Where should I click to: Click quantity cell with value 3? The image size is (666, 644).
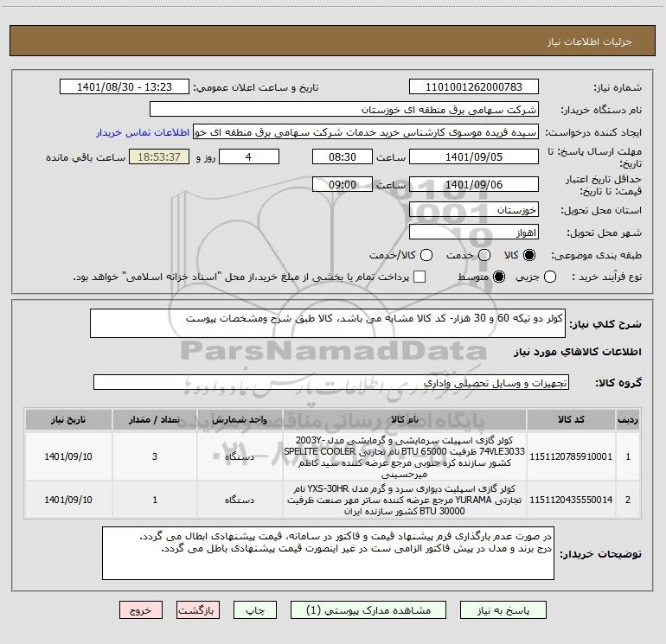click(155, 456)
